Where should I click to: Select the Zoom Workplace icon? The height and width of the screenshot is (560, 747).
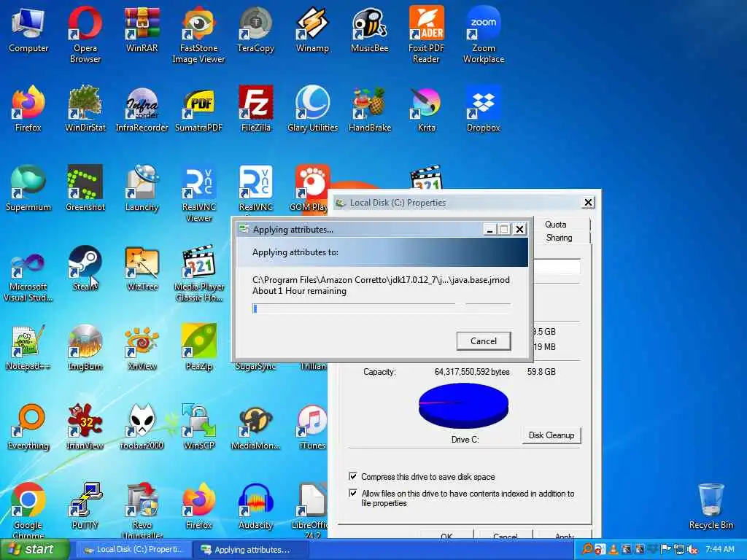484,34
